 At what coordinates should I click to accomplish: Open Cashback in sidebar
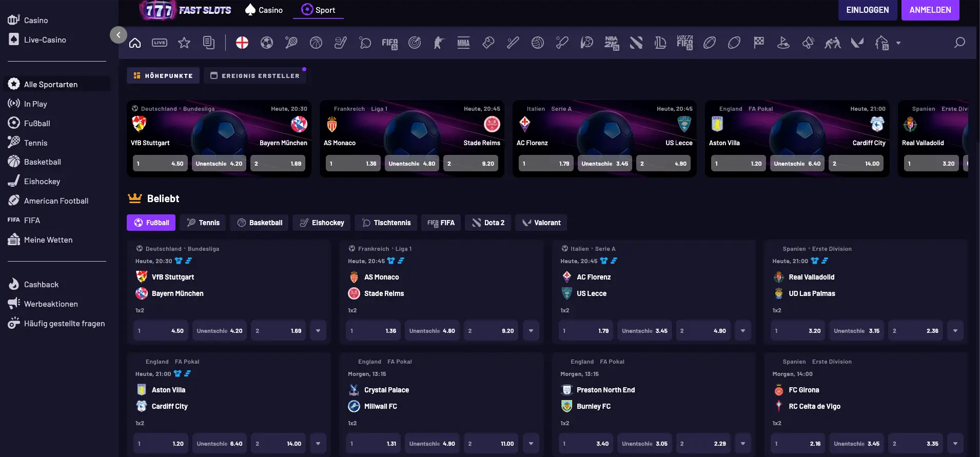[x=41, y=284]
